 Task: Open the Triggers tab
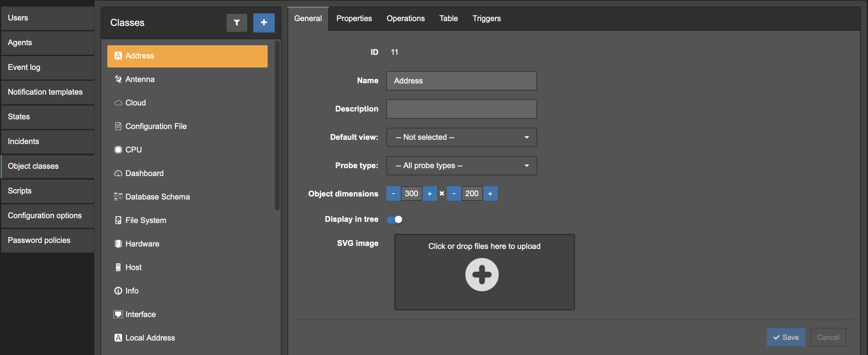pyautogui.click(x=486, y=18)
